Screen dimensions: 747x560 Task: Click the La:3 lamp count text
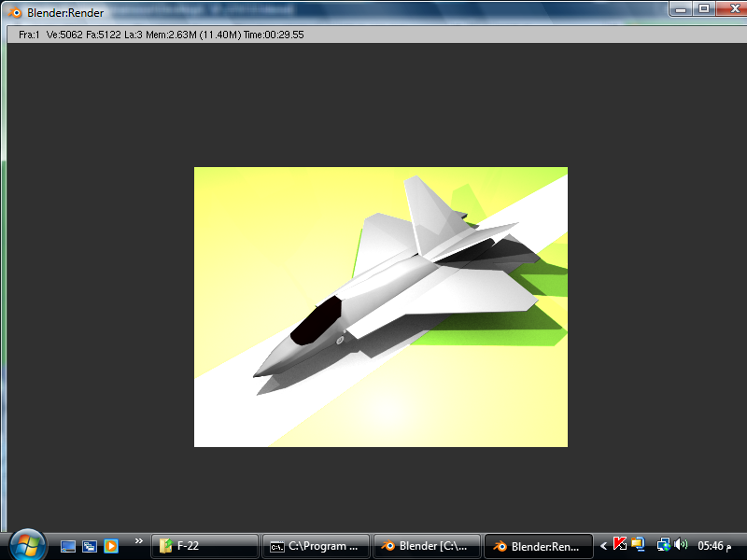pos(134,35)
